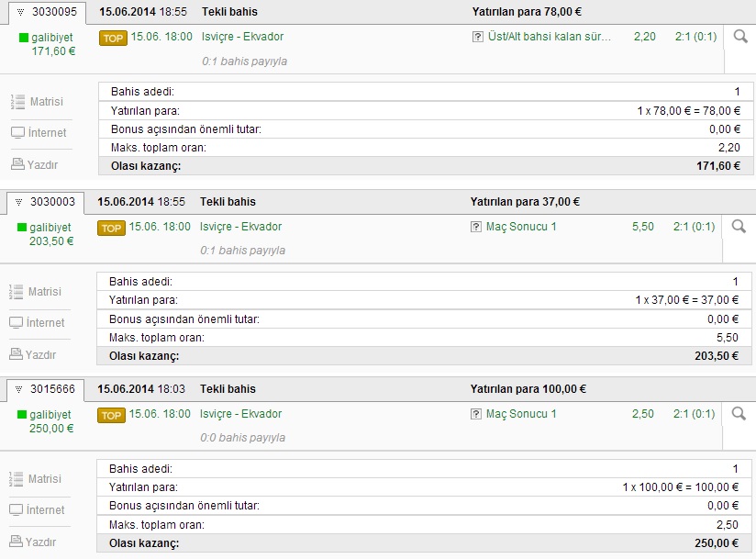Click TOP badge in bet 3015666 row
756x559 pixels.
click(x=111, y=415)
